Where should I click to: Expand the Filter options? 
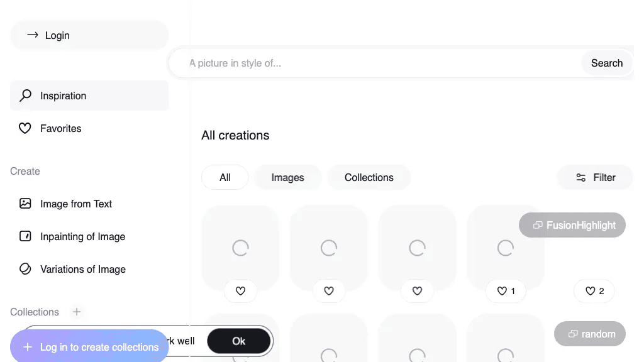point(595,178)
